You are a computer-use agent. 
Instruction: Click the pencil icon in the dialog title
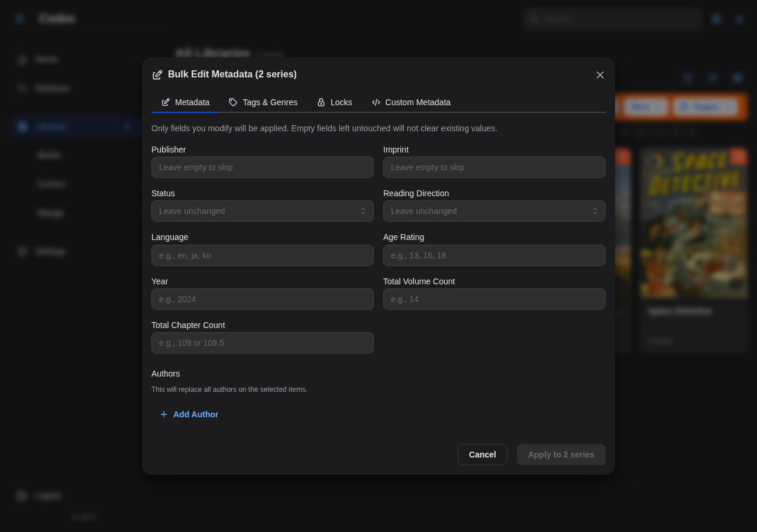[157, 75]
